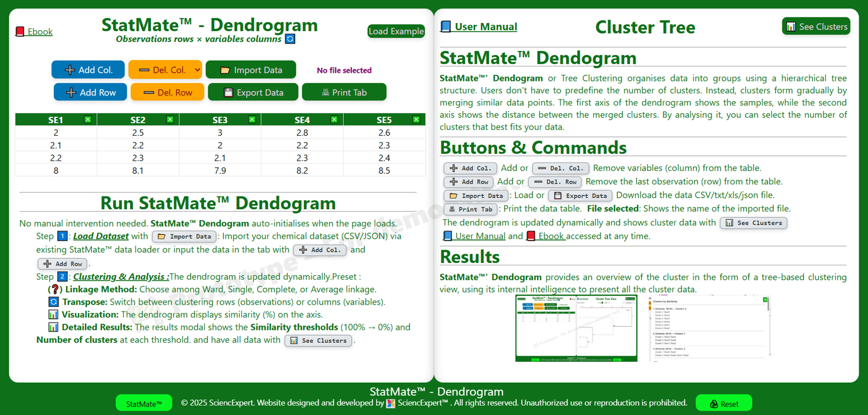Image resolution: width=868 pixels, height=415 pixels.
Task: Click Del. Row in Buttons & Commands section
Action: [555, 181]
